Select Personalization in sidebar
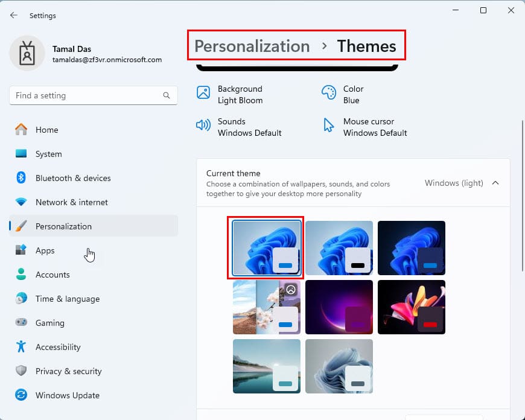The width and height of the screenshot is (525, 420). pyautogui.click(x=94, y=226)
